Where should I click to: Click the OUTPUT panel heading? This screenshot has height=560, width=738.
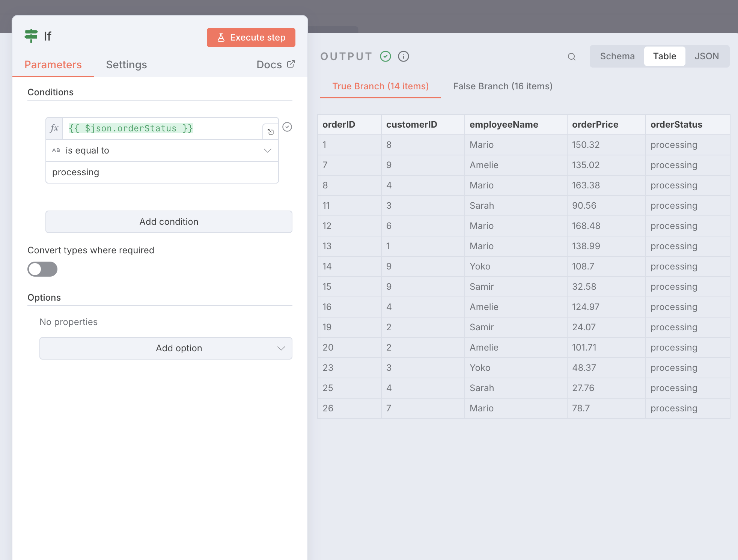346,56
